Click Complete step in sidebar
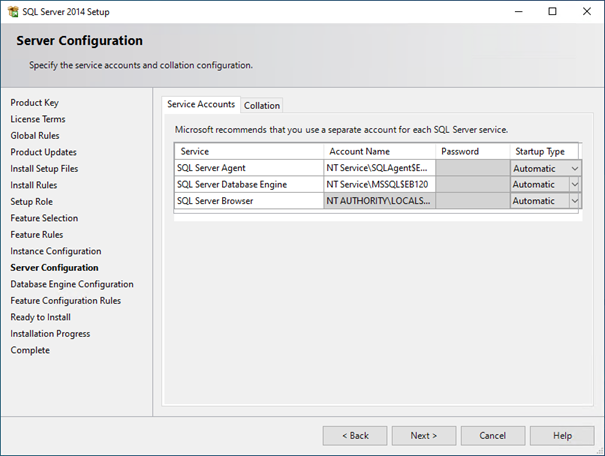Image resolution: width=605 pixels, height=456 pixels. pos(30,350)
